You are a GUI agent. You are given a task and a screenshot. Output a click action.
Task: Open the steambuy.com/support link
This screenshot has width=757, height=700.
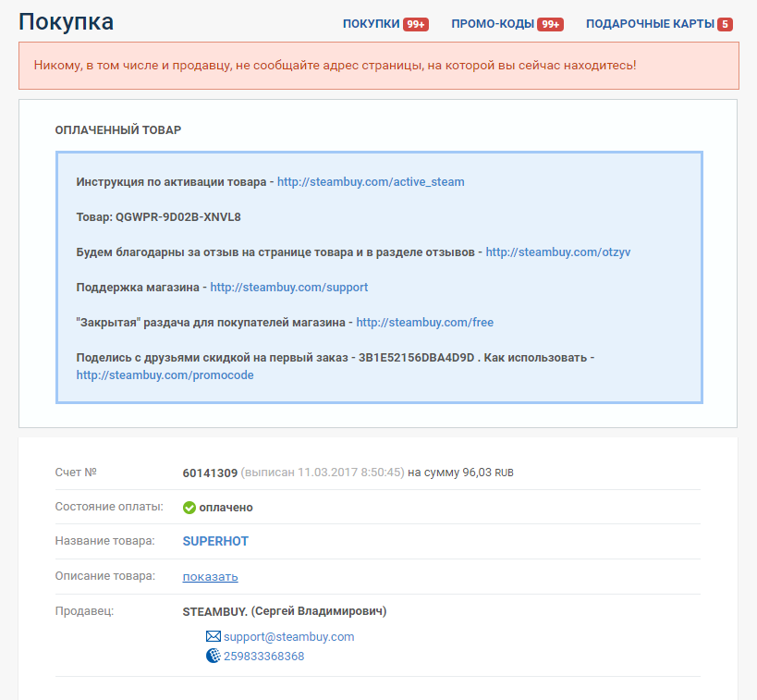coord(288,287)
